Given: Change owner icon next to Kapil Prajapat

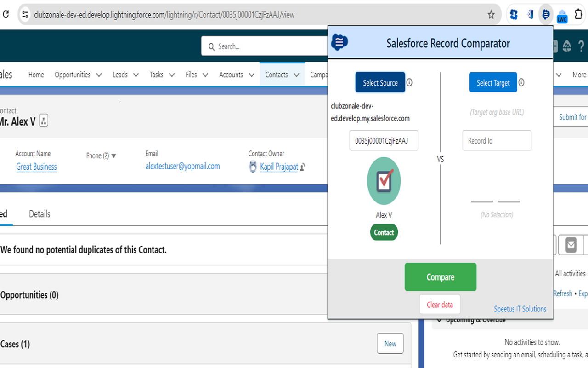Looking at the screenshot, I should click(x=302, y=167).
